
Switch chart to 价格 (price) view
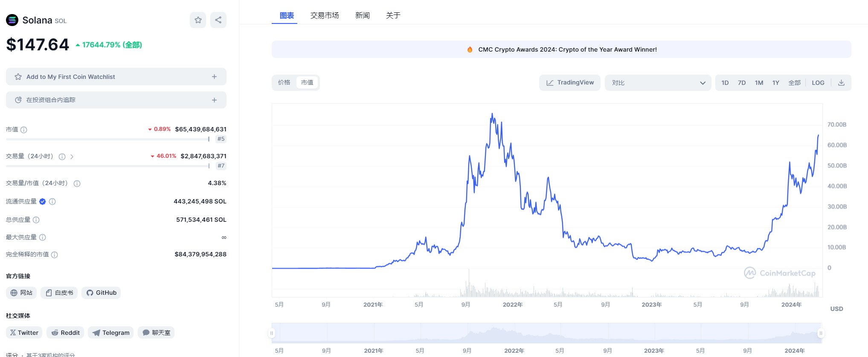pyautogui.click(x=284, y=83)
